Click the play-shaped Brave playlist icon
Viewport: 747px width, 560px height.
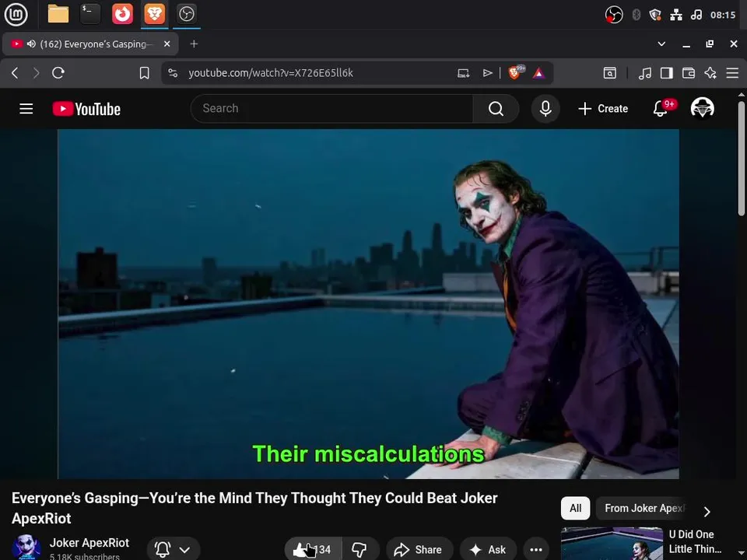(487, 73)
